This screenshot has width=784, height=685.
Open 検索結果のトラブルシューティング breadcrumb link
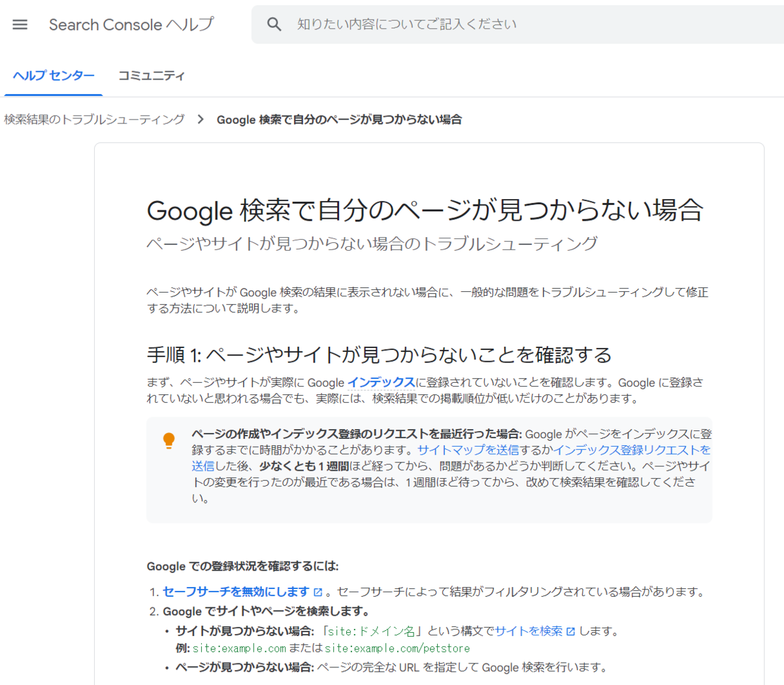coord(95,119)
